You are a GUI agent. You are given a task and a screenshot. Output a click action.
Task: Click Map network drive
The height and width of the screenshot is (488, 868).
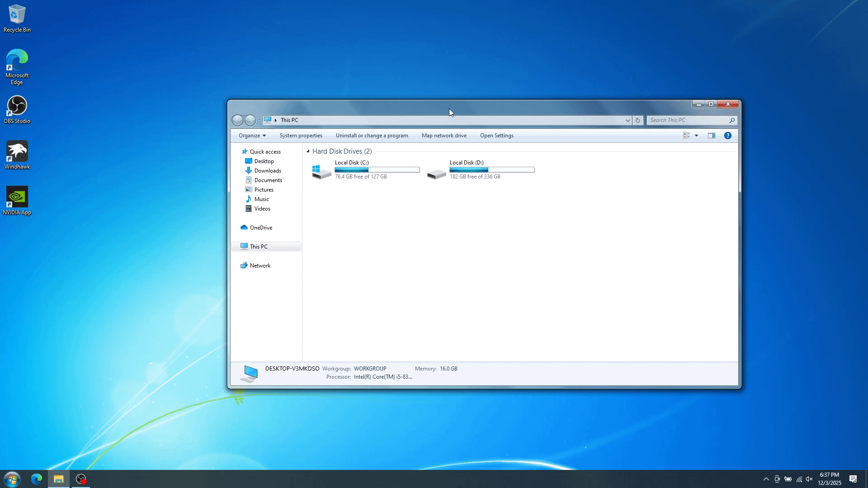click(x=444, y=136)
